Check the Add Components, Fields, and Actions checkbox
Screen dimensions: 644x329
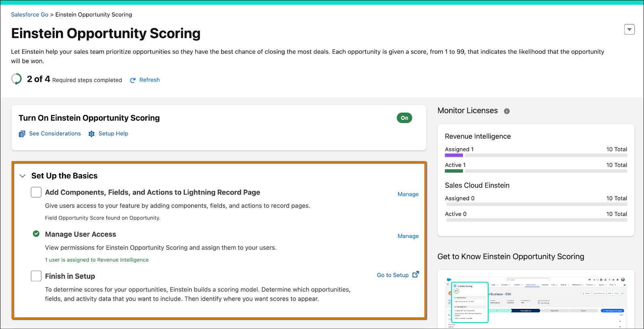click(x=36, y=192)
